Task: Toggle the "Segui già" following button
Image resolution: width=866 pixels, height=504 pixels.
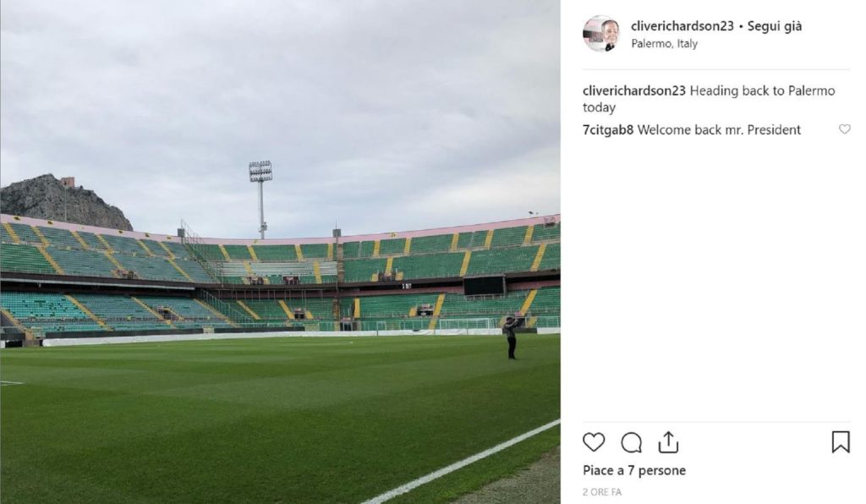Action: pos(775,26)
